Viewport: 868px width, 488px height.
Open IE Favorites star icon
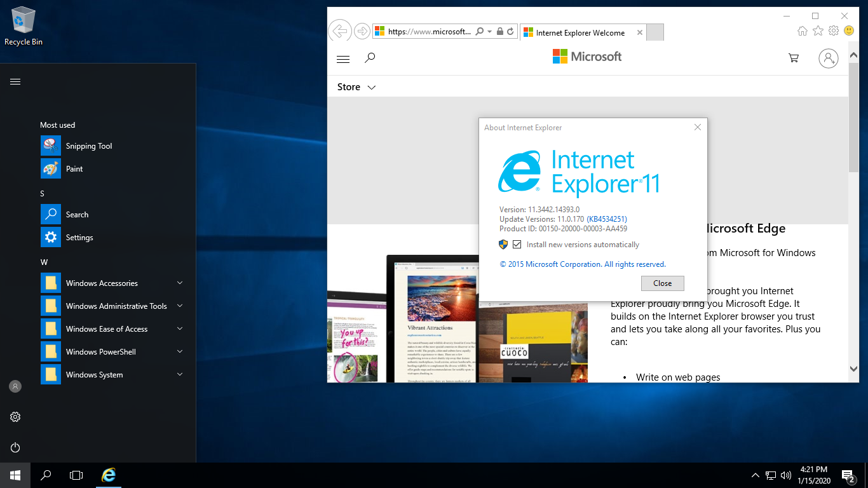tap(818, 30)
